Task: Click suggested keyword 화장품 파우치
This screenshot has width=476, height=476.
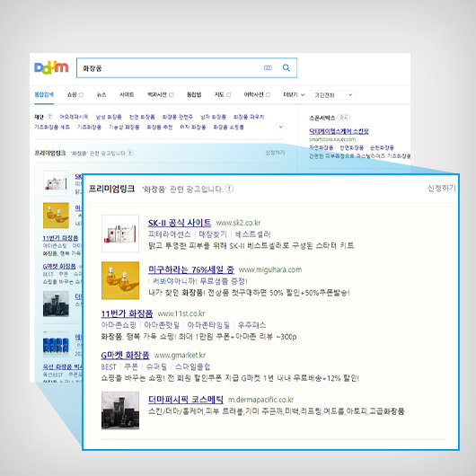Action: (249, 117)
